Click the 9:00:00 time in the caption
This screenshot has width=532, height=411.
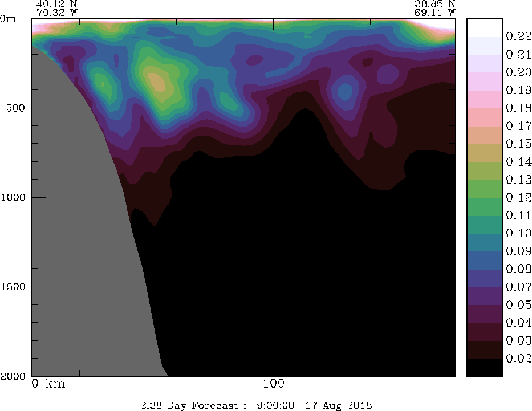[275, 405]
